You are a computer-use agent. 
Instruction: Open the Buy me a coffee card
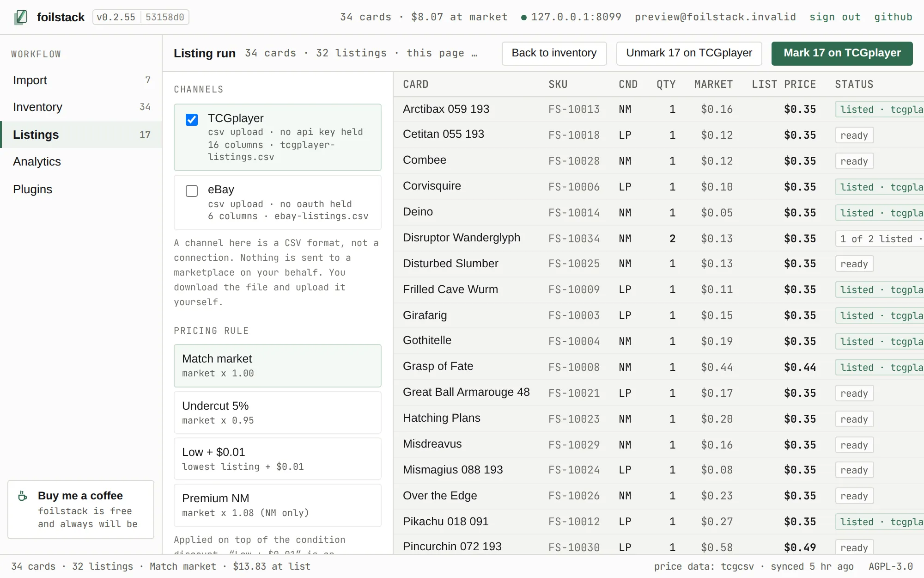(81, 510)
